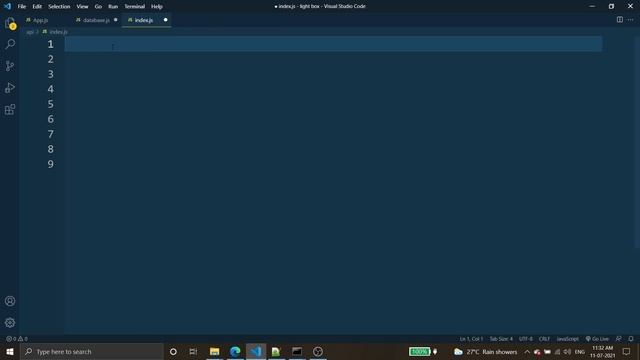
Task: Click line number 3 in the gutter
Action: tap(51, 74)
